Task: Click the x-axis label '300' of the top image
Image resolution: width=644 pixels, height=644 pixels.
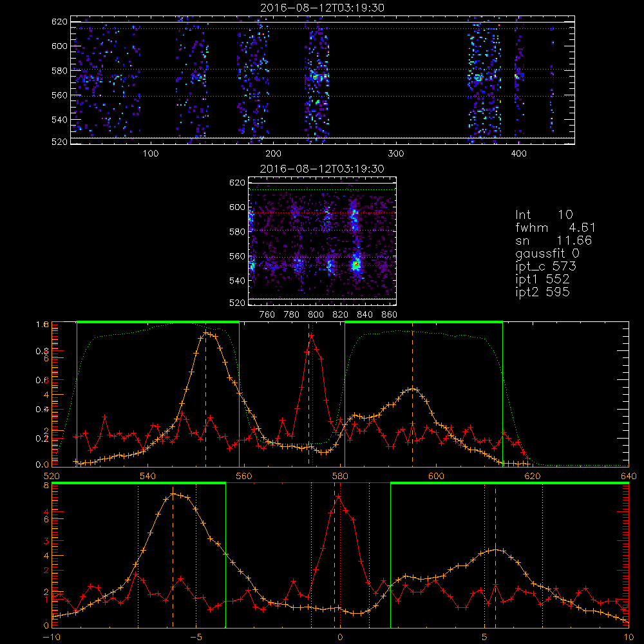Action: (396, 154)
